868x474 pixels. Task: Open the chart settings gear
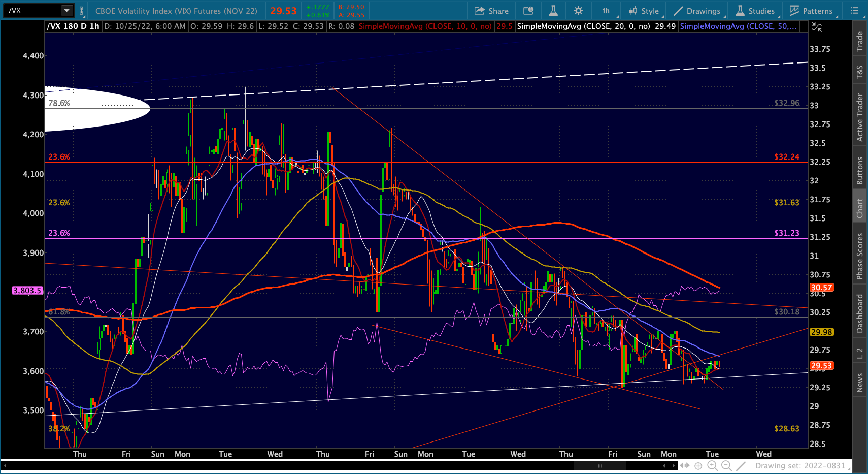coord(578,11)
